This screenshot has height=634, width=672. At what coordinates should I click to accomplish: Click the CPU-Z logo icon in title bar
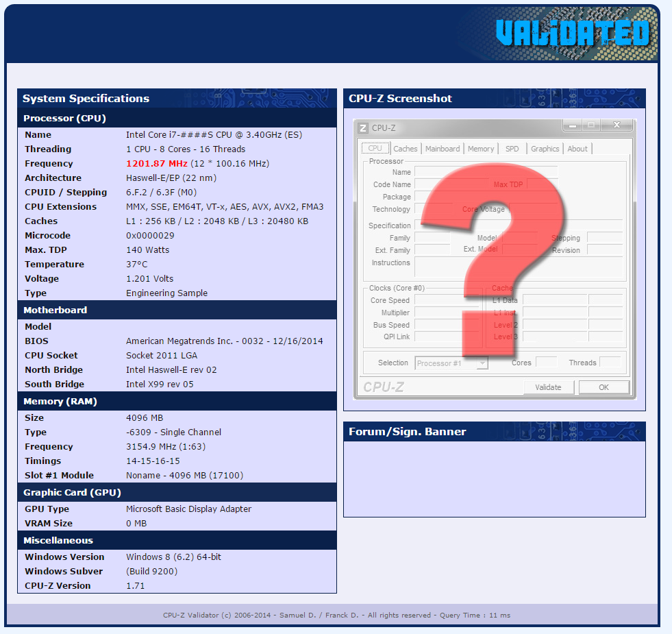[x=363, y=128]
